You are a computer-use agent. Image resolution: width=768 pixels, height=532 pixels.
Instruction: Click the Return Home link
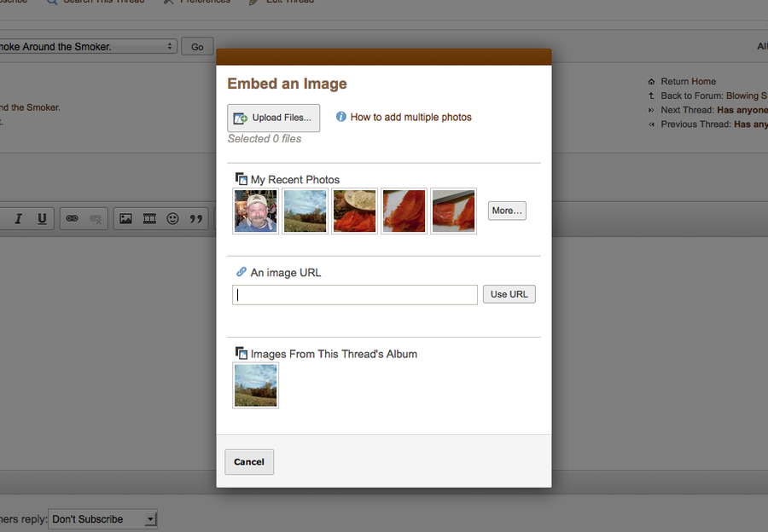click(x=688, y=82)
